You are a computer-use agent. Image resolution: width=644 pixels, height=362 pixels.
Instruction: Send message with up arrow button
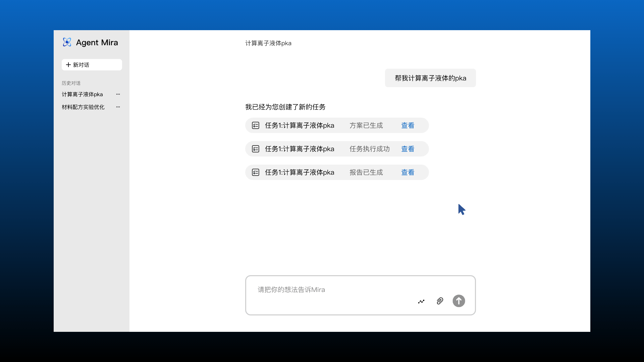coord(459,301)
